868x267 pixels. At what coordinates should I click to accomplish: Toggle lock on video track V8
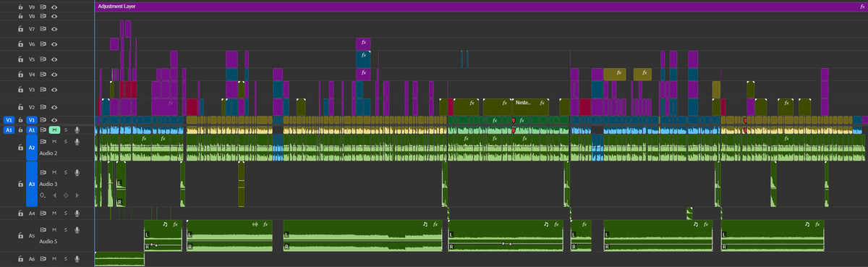20,16
